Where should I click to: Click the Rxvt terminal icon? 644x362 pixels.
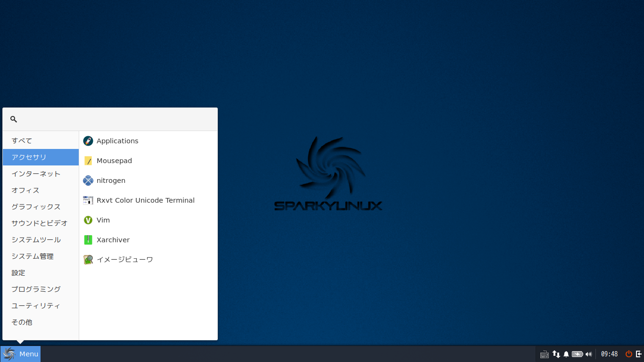[x=88, y=200]
